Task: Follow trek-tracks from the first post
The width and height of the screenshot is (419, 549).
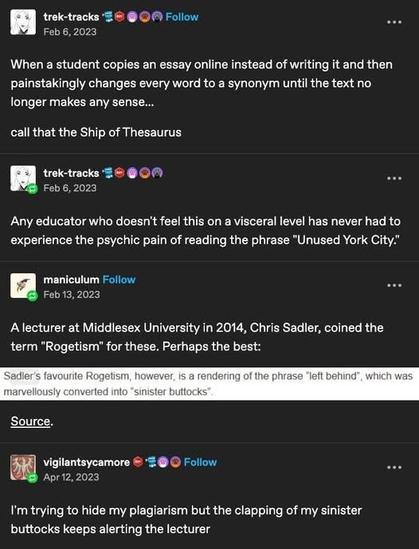Action: [x=182, y=17]
